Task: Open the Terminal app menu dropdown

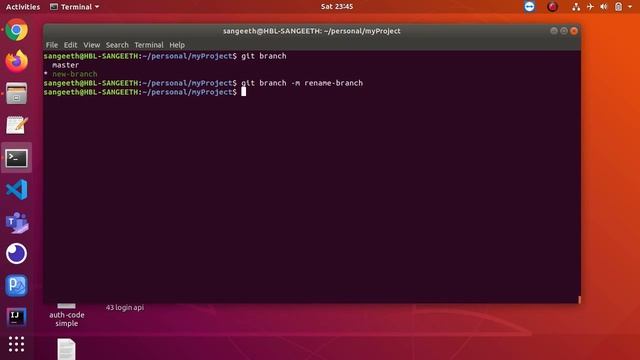Action: click(x=74, y=7)
